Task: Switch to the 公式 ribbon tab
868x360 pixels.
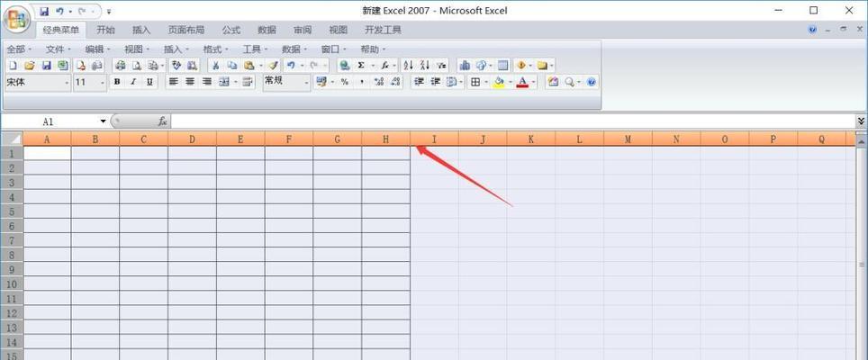Action: [231, 30]
